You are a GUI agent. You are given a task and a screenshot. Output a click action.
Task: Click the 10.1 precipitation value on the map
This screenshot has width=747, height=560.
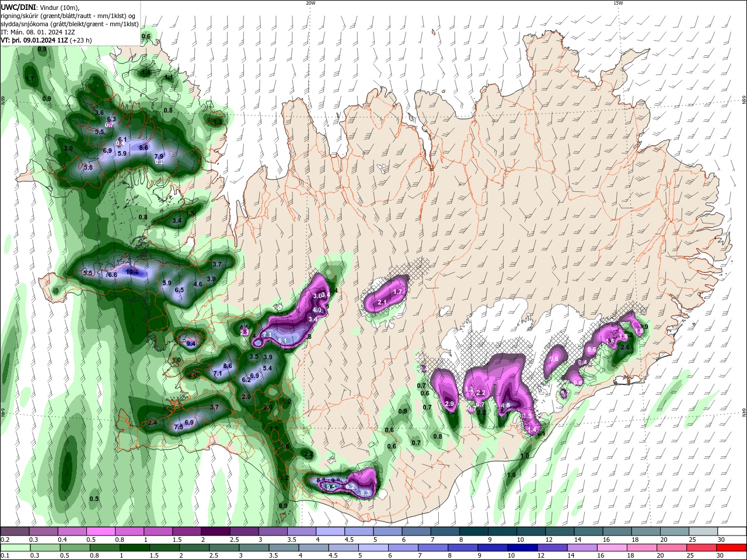(x=132, y=272)
